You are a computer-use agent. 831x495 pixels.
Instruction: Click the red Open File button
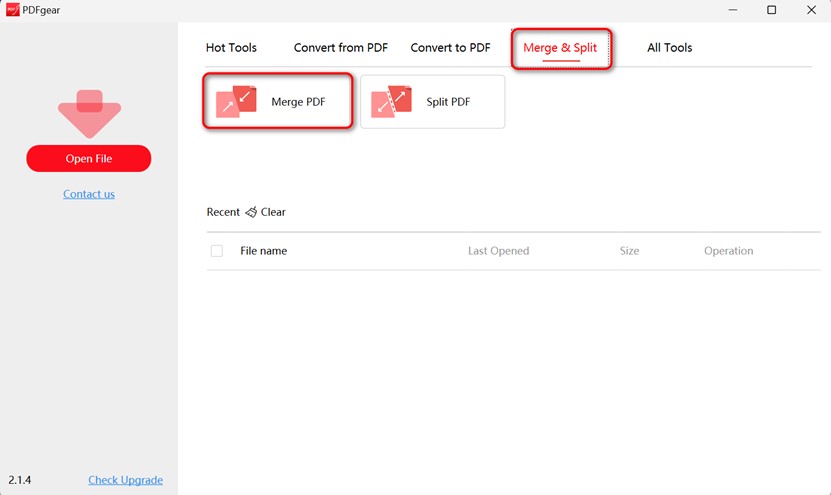click(x=89, y=158)
